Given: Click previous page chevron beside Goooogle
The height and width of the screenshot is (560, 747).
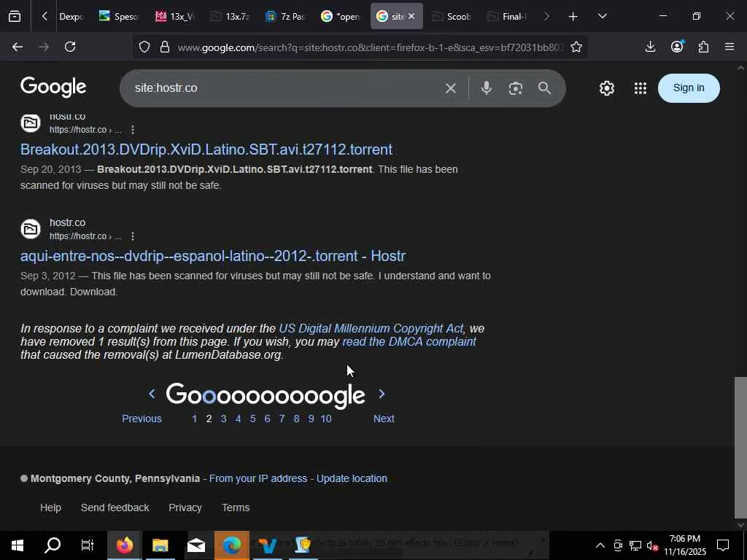Looking at the screenshot, I should point(152,394).
